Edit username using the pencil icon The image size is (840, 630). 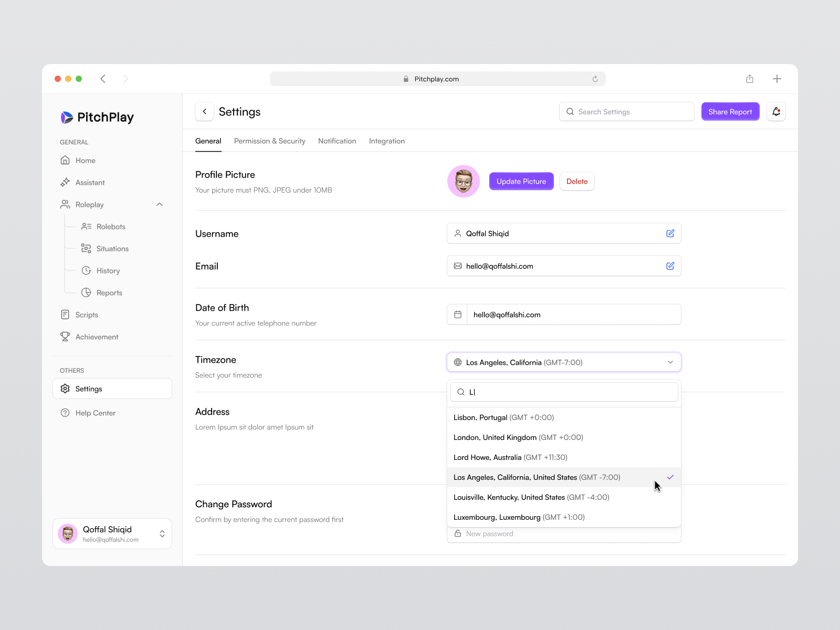tap(670, 233)
